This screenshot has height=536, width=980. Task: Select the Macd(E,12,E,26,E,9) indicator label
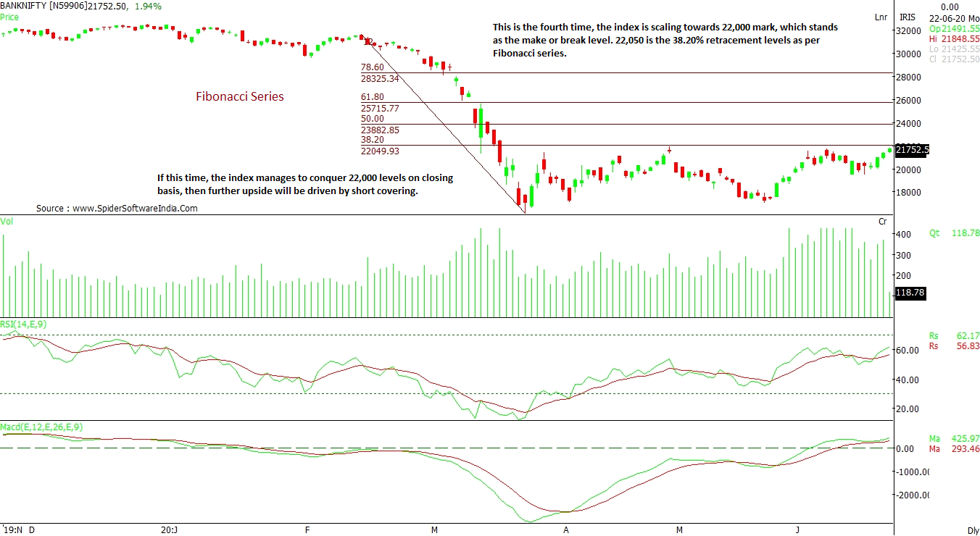click(41, 427)
